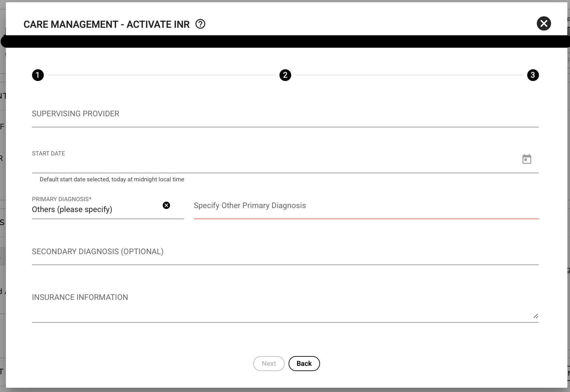Viewport: 570px width, 392px height.
Task: Select step 3 of the stepper
Action: click(533, 75)
